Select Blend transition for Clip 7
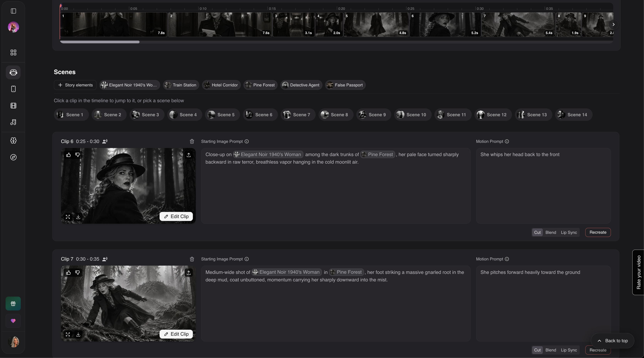 [551, 350]
